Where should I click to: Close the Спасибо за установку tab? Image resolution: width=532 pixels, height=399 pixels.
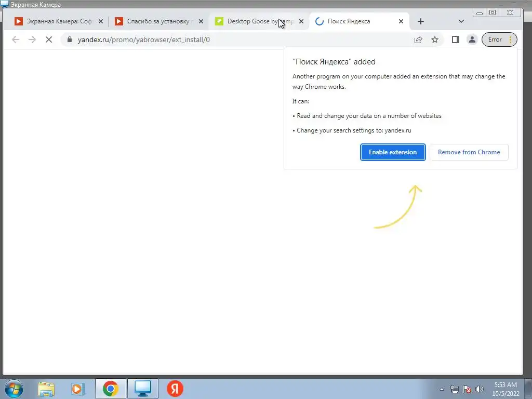pos(201,21)
